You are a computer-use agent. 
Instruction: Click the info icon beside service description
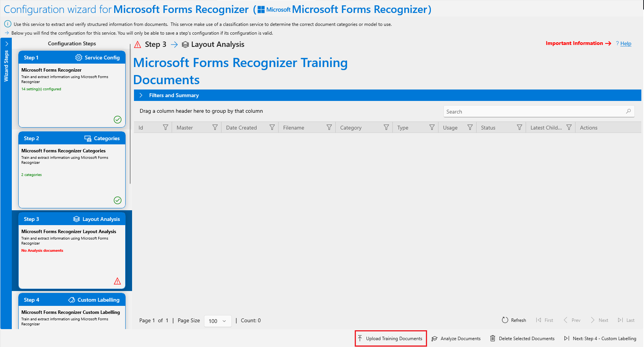[x=8, y=24]
